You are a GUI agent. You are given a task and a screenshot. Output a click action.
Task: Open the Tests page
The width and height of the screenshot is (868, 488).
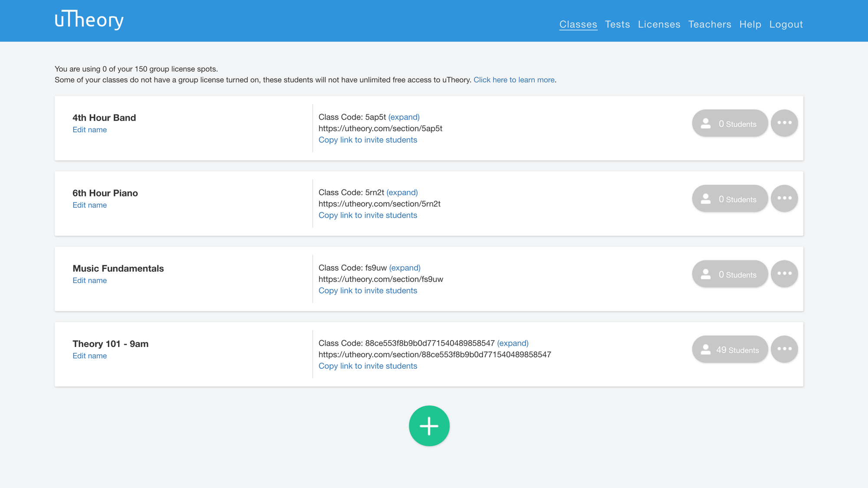(618, 24)
